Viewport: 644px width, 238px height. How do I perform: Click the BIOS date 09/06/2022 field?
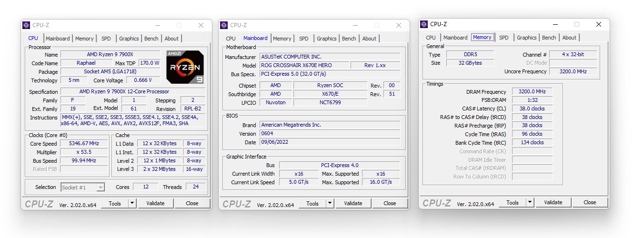click(x=330, y=142)
